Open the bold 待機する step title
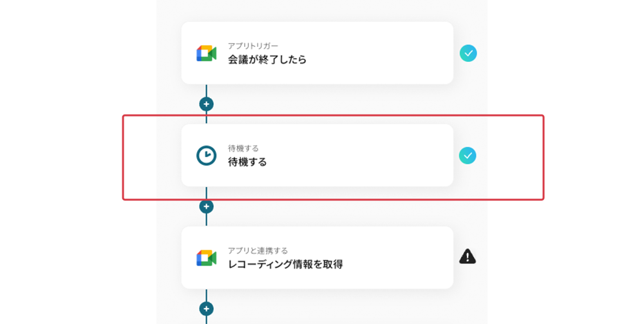The width and height of the screenshot is (644, 324). (x=247, y=162)
